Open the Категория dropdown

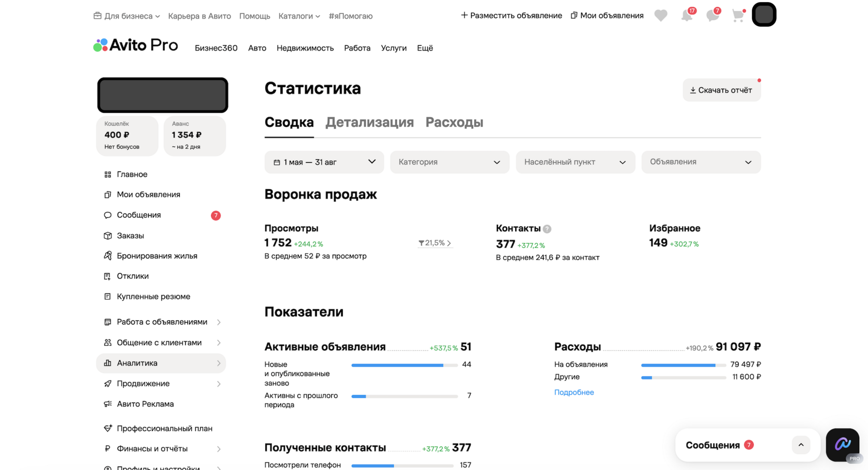tap(450, 162)
